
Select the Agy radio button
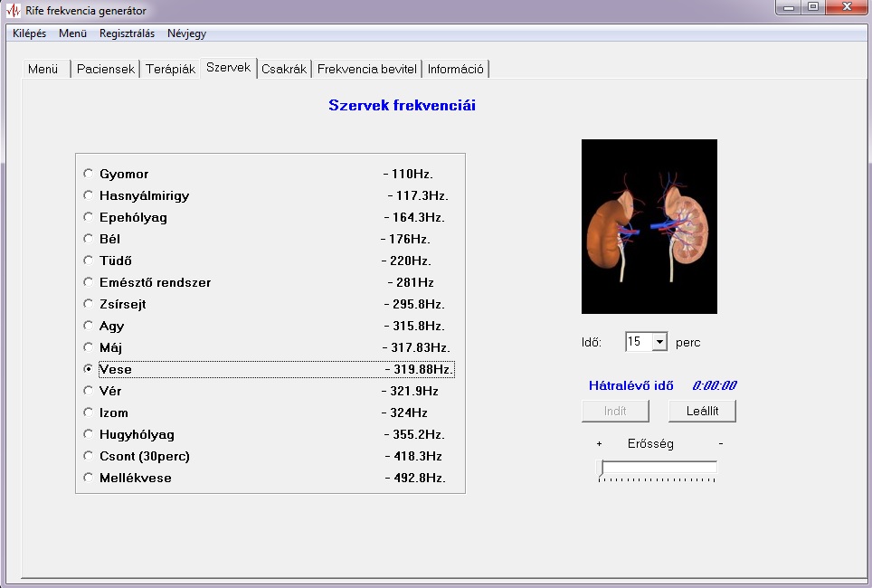pos(88,326)
